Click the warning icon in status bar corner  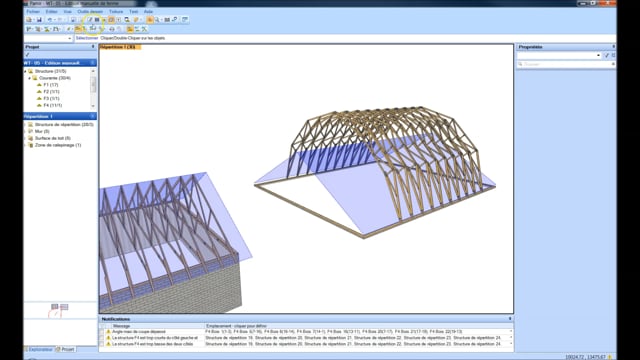(x=610, y=357)
